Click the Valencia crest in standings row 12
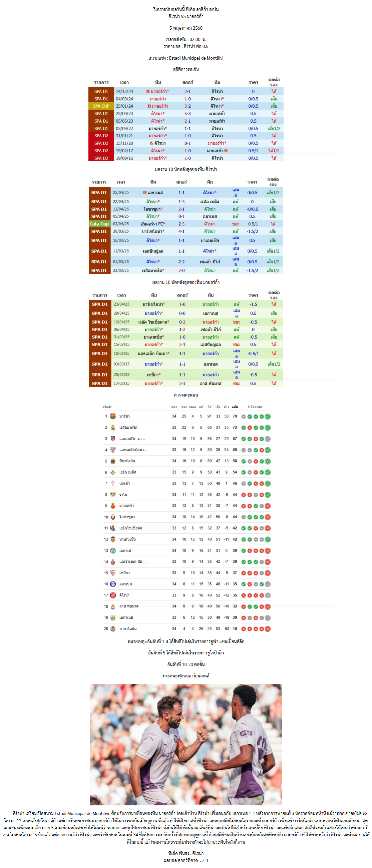This screenshot has height=868, width=372. [113, 539]
